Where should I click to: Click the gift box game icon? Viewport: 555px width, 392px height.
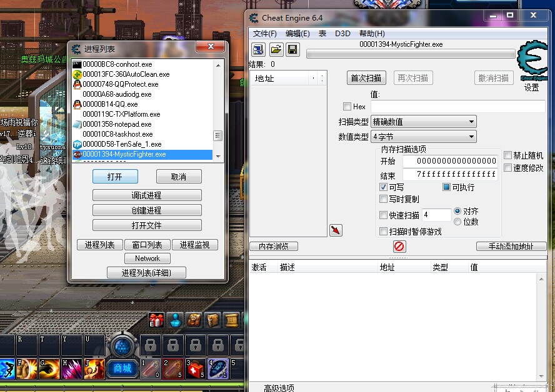(156, 320)
